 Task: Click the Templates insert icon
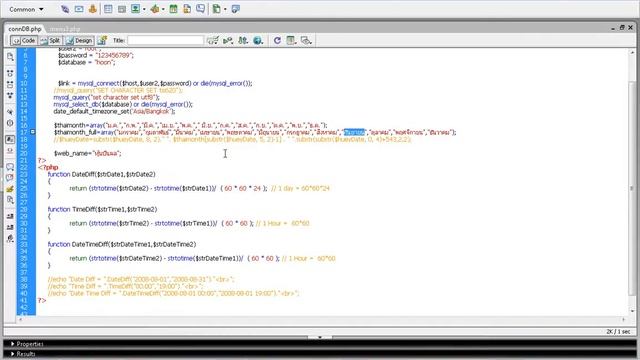217,9
